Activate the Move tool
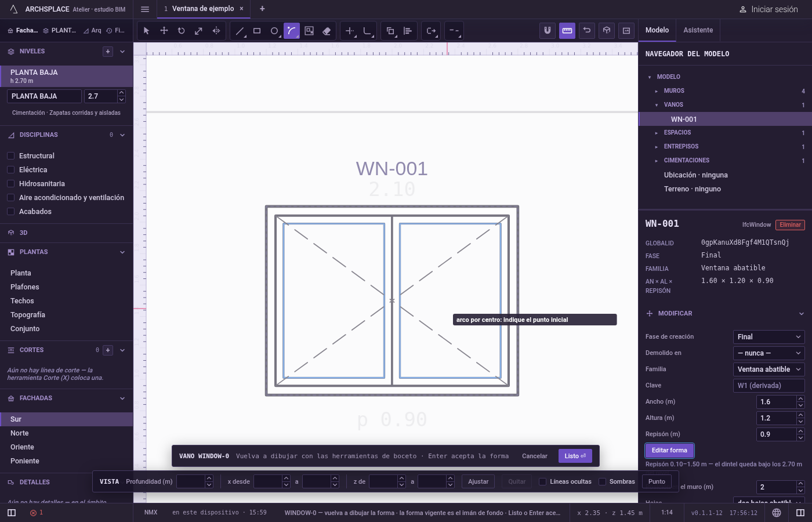Viewport: 812px width, 522px height. click(x=164, y=31)
